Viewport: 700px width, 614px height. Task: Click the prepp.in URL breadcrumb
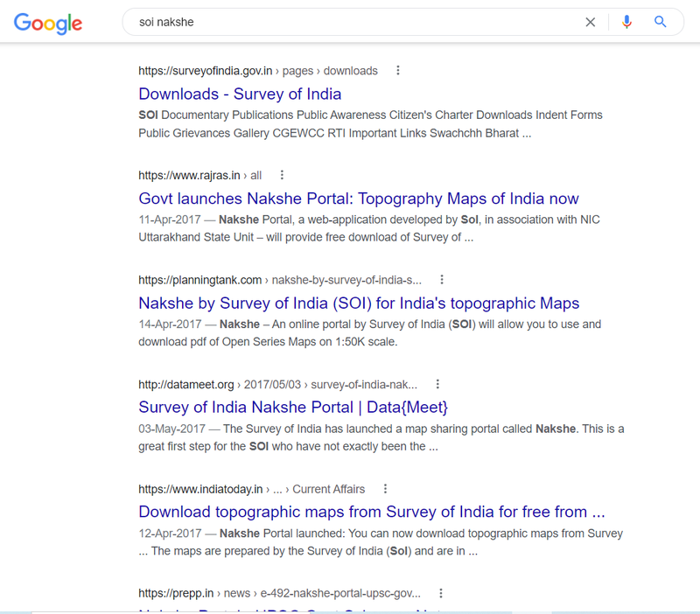279,594
